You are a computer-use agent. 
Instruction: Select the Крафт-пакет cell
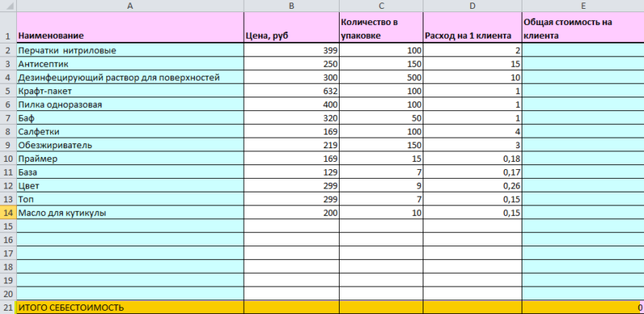click(130, 91)
